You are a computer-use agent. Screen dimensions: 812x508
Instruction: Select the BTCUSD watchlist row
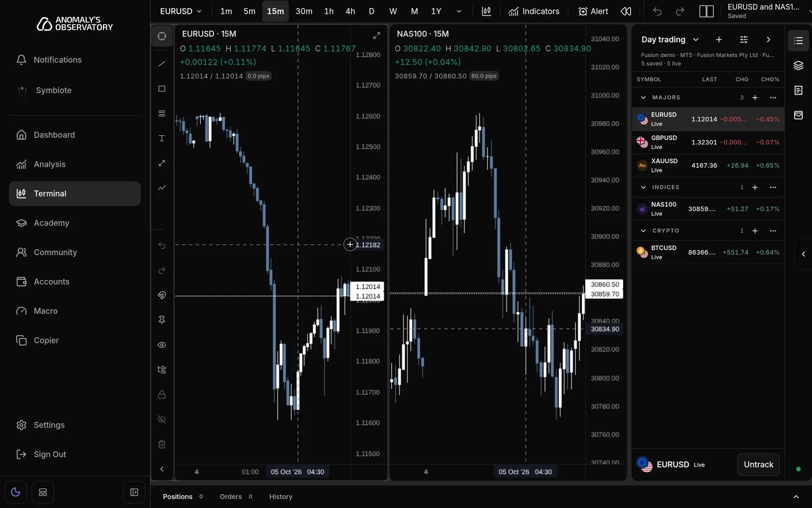coord(708,252)
